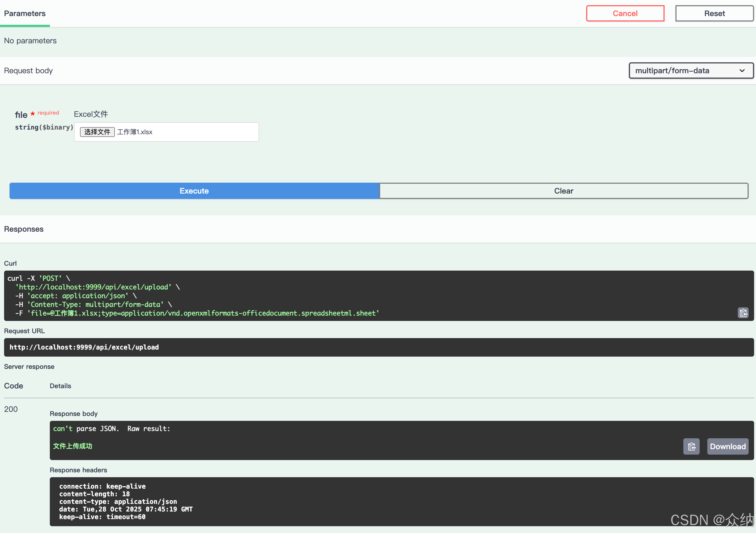Click the Reset button
The image size is (756, 533).
click(x=714, y=14)
